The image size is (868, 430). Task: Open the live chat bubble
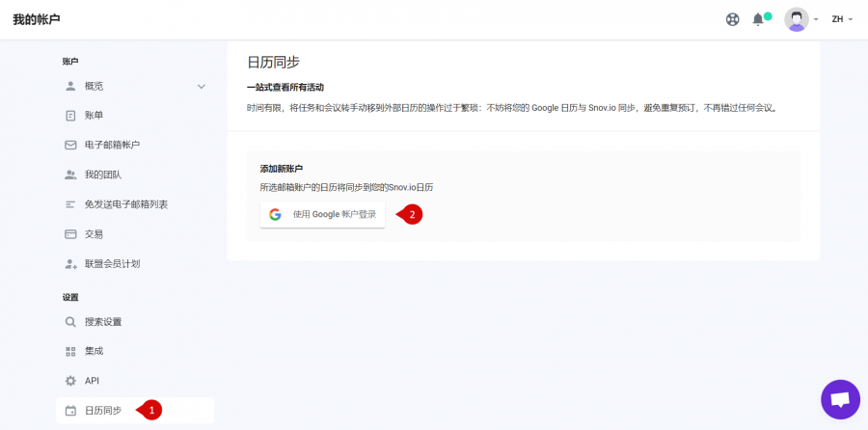(840, 399)
